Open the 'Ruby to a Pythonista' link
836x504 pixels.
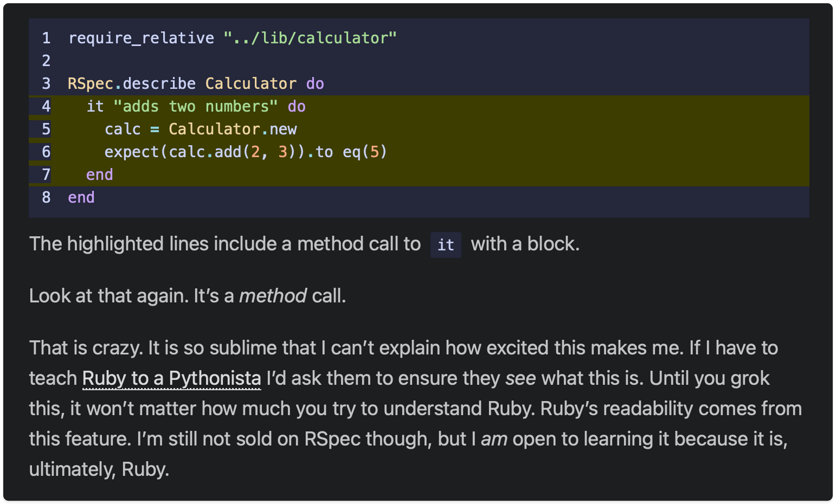point(171,378)
